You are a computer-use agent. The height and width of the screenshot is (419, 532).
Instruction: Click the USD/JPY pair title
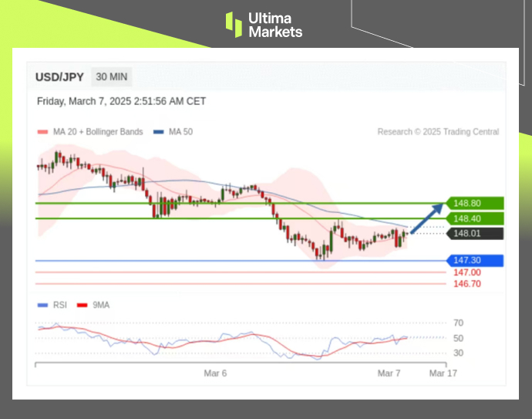point(60,76)
